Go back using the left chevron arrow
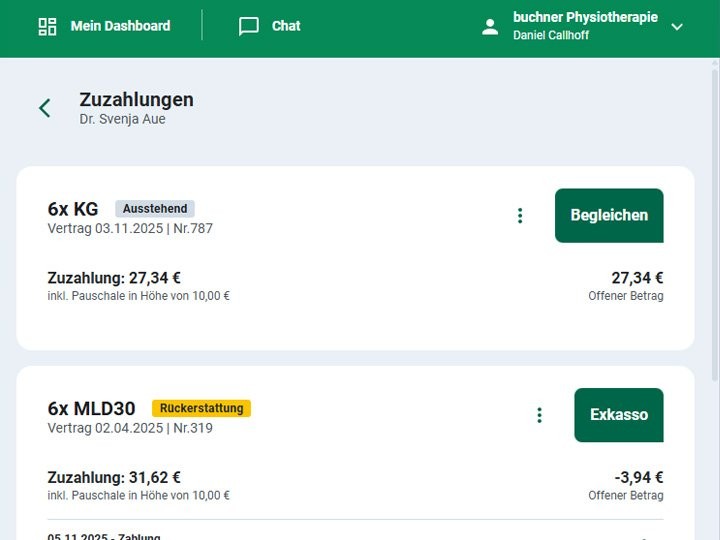 click(x=45, y=108)
